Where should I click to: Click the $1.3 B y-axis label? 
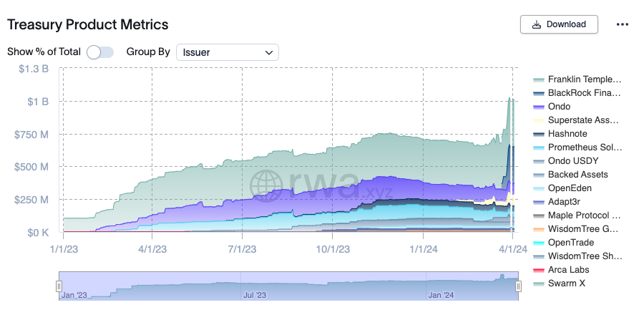pyautogui.click(x=34, y=69)
